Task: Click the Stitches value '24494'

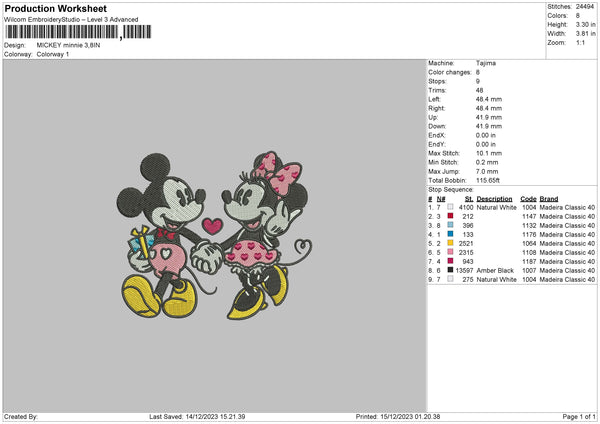Action: 585,7
